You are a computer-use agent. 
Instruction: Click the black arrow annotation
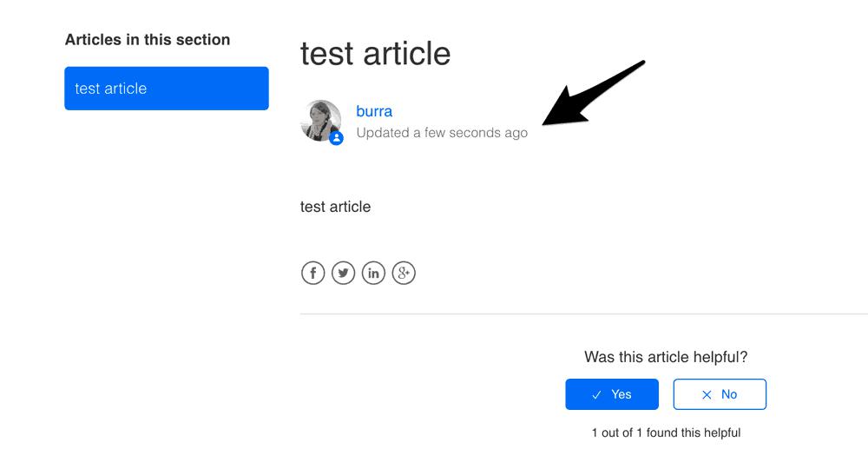click(593, 93)
